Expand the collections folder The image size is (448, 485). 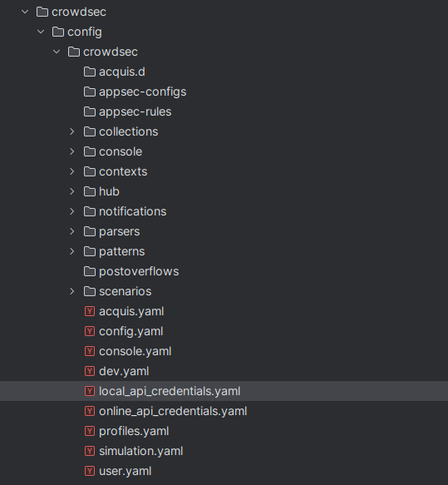(72, 131)
